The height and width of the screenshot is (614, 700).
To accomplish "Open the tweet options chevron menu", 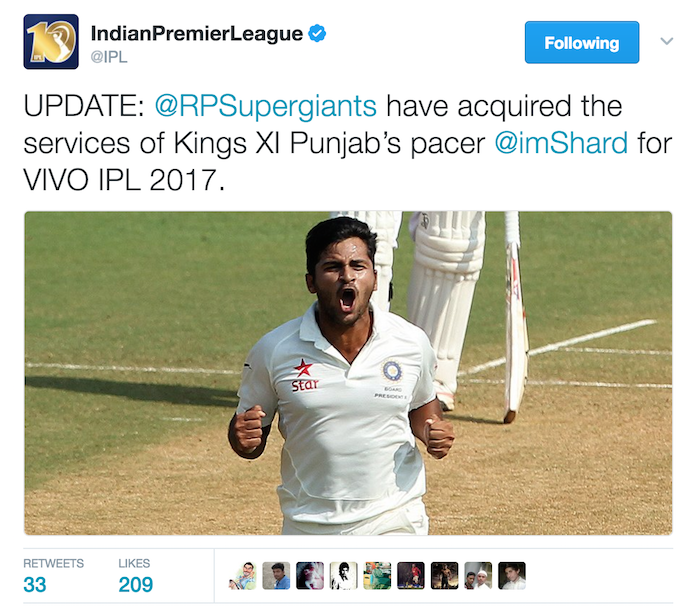I will coord(667,42).
